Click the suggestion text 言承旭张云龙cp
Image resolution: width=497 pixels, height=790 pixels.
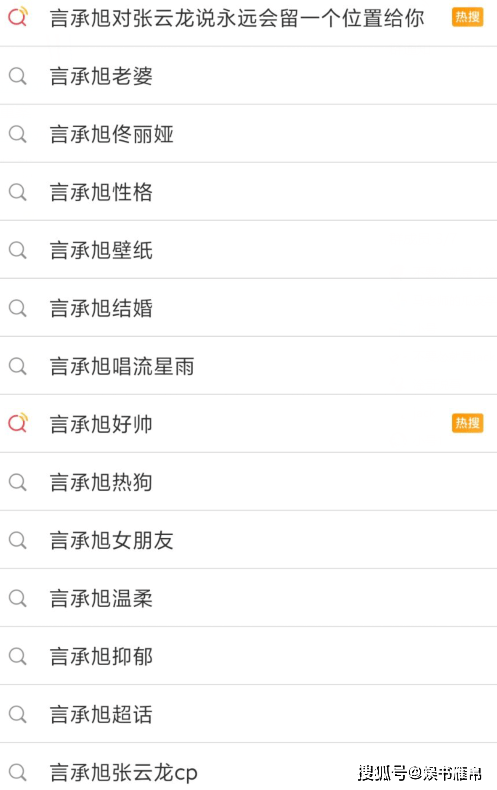123,772
